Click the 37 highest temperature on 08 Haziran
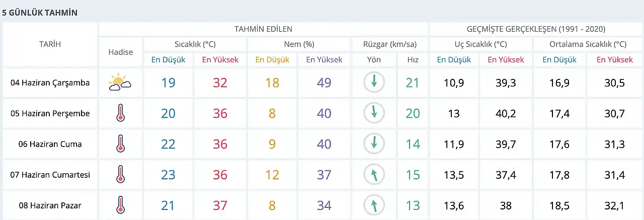644x220 pixels. click(x=220, y=205)
